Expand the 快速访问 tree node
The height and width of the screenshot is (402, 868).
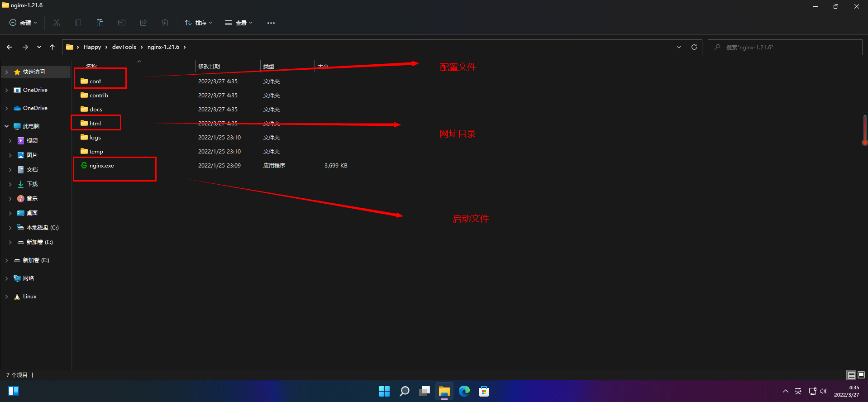tap(6, 72)
